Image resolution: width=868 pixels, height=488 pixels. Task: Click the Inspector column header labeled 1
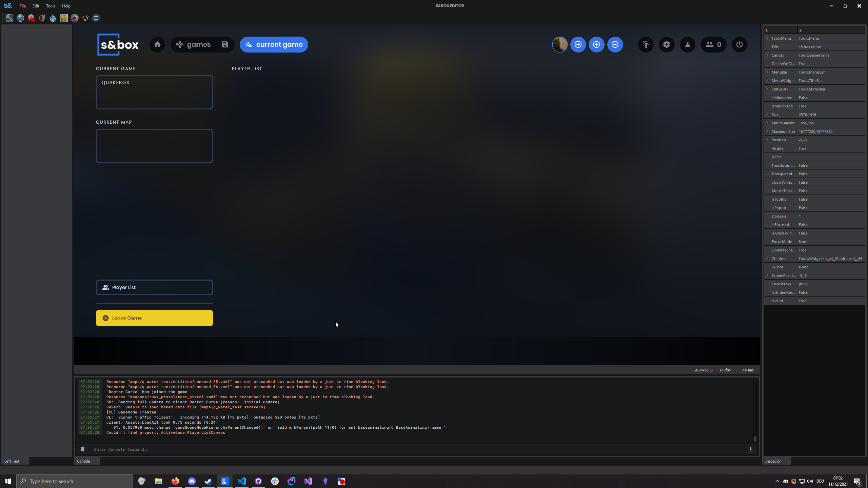coord(781,30)
